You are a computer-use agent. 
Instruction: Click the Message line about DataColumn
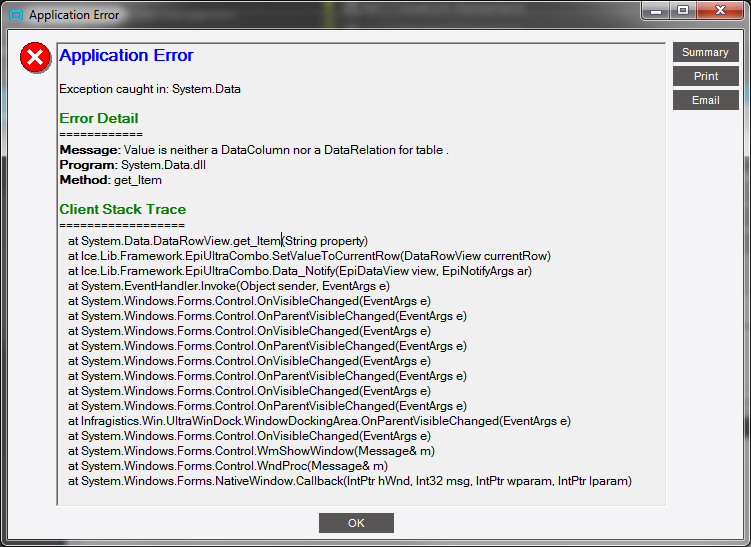pos(254,150)
